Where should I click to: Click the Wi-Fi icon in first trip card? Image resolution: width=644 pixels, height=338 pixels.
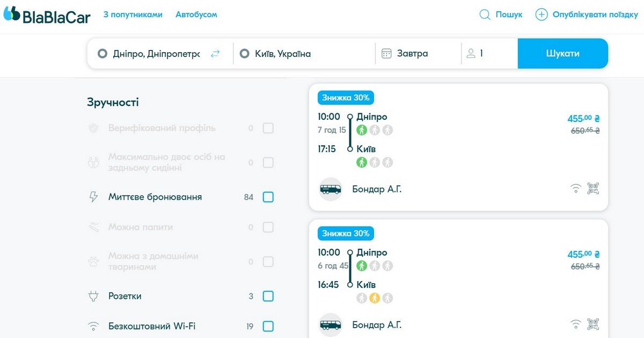tap(575, 189)
